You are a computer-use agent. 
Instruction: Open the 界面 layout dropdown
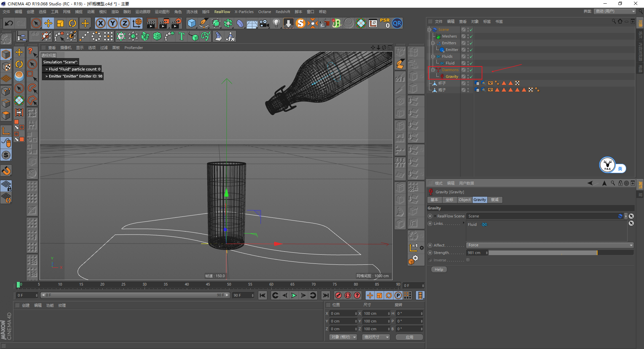(x=615, y=11)
